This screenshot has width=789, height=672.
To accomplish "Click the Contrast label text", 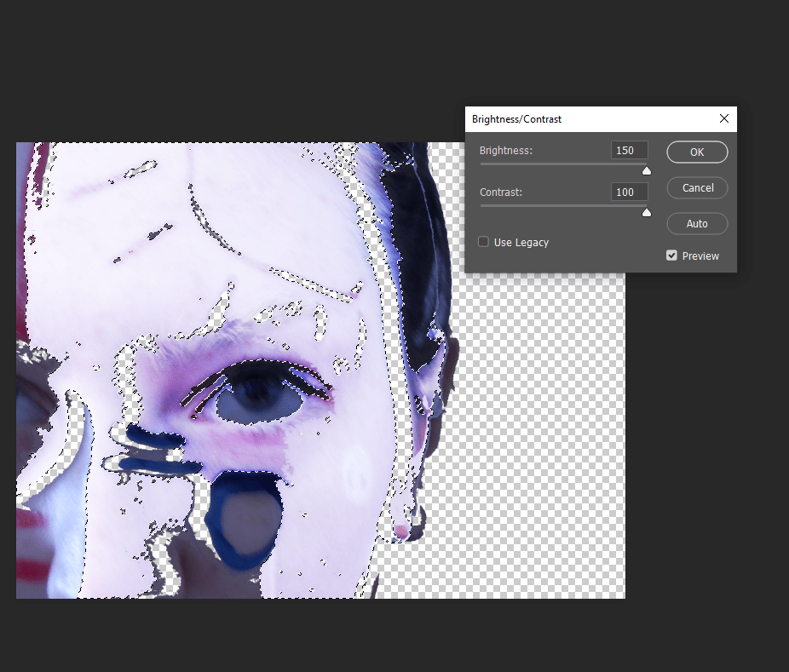I will coord(501,192).
